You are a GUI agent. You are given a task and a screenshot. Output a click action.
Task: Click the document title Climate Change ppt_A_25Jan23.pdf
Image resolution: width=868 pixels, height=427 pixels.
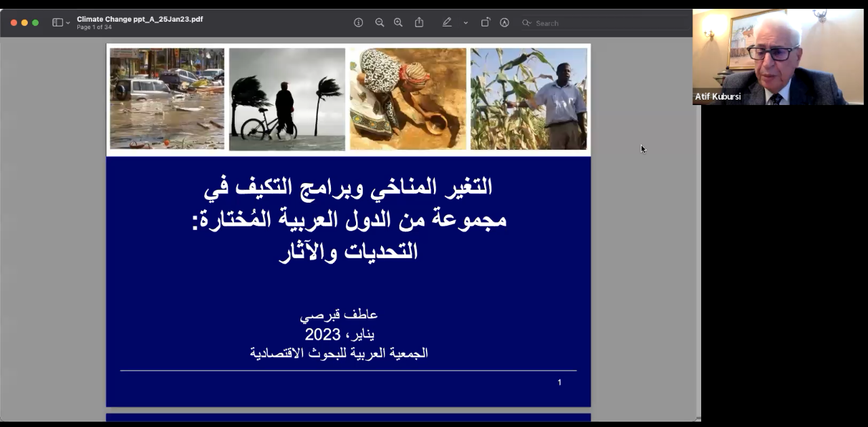pyautogui.click(x=140, y=19)
